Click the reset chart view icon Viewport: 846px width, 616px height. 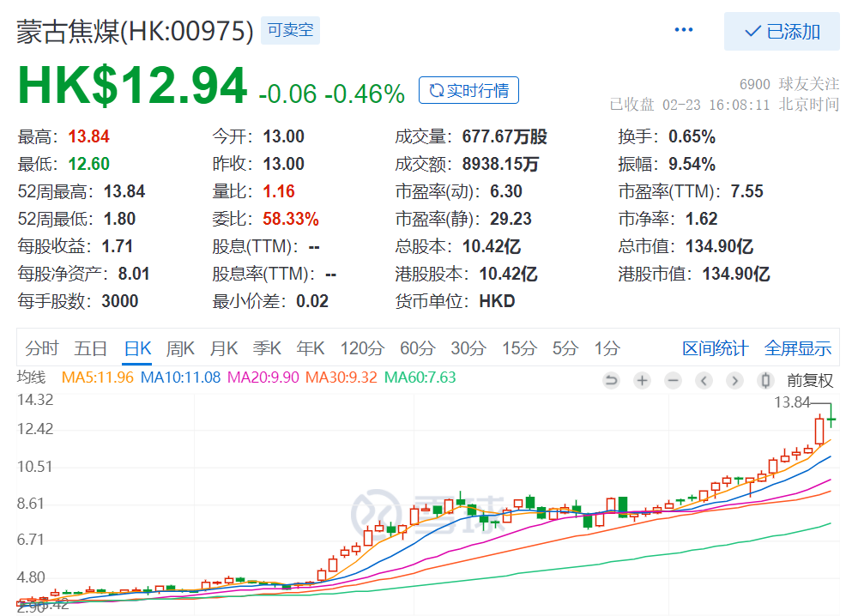click(611, 381)
